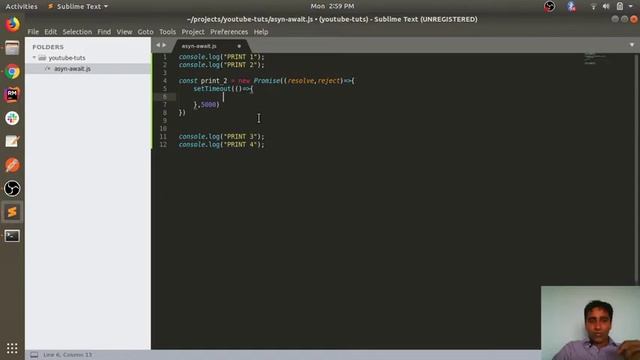Open the Help menu

coord(261,32)
